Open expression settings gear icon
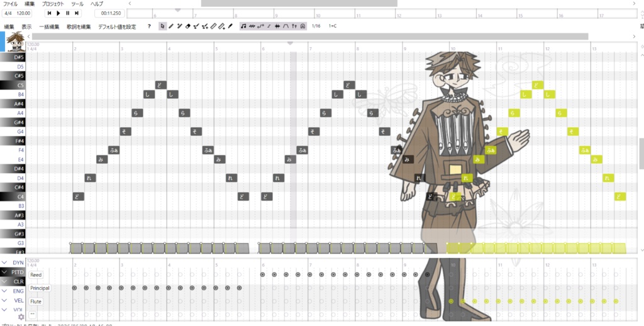 (x=21, y=317)
